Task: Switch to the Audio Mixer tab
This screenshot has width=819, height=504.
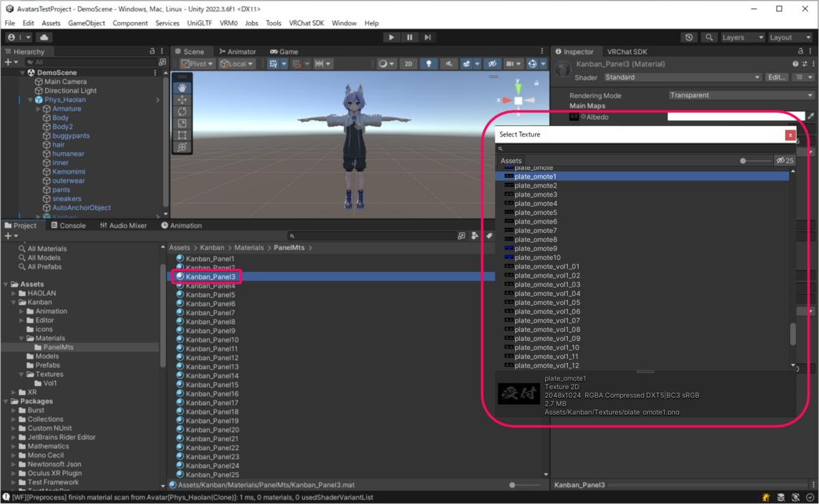Action: [x=124, y=225]
